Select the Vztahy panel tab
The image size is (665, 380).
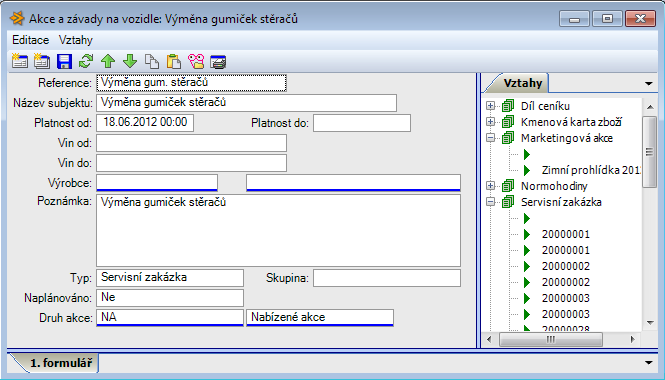click(522, 83)
